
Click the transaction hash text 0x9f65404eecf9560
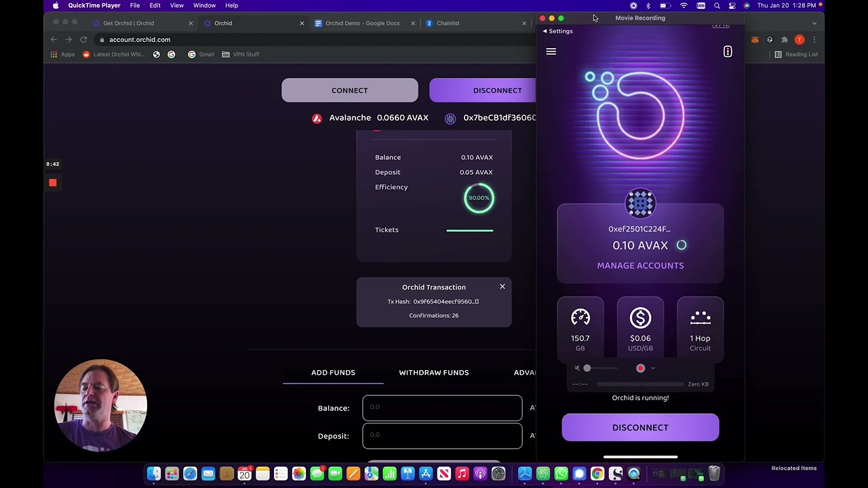tap(446, 302)
